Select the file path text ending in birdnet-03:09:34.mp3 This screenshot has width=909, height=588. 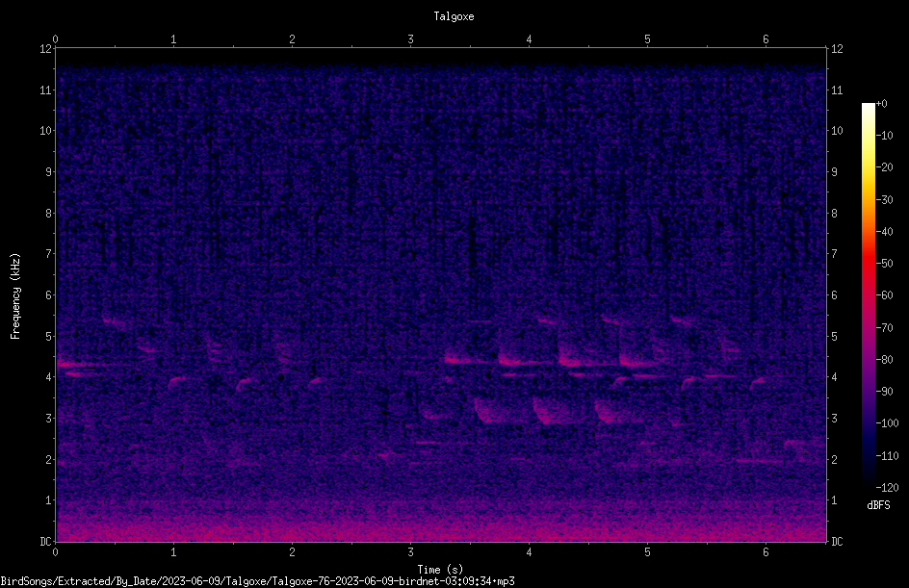point(257,581)
